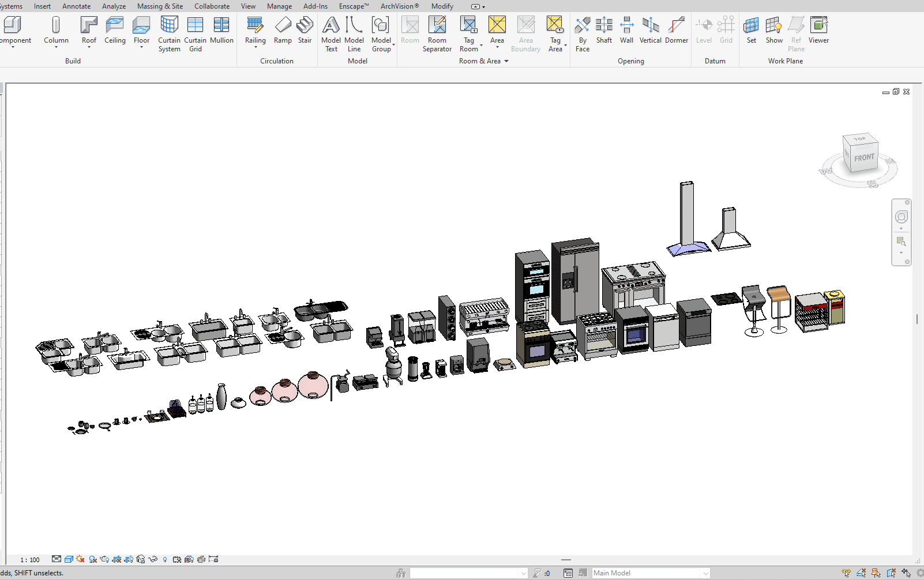
Task: Open the Manage ribbon tab
Action: coord(279,6)
